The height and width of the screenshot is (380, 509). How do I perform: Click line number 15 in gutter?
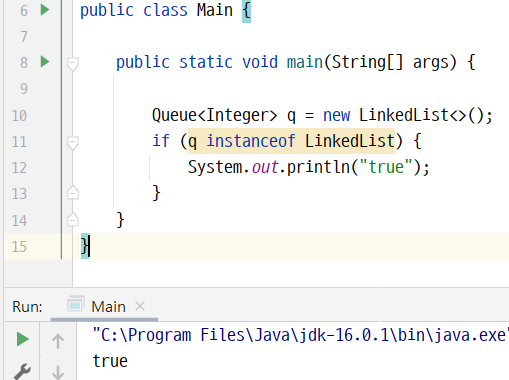pyautogui.click(x=19, y=247)
